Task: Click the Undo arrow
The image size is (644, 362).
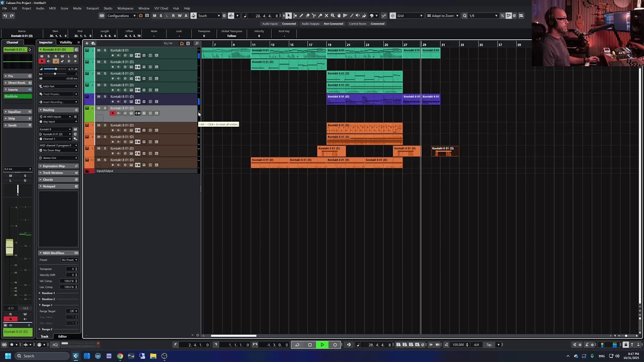Action: [5, 16]
